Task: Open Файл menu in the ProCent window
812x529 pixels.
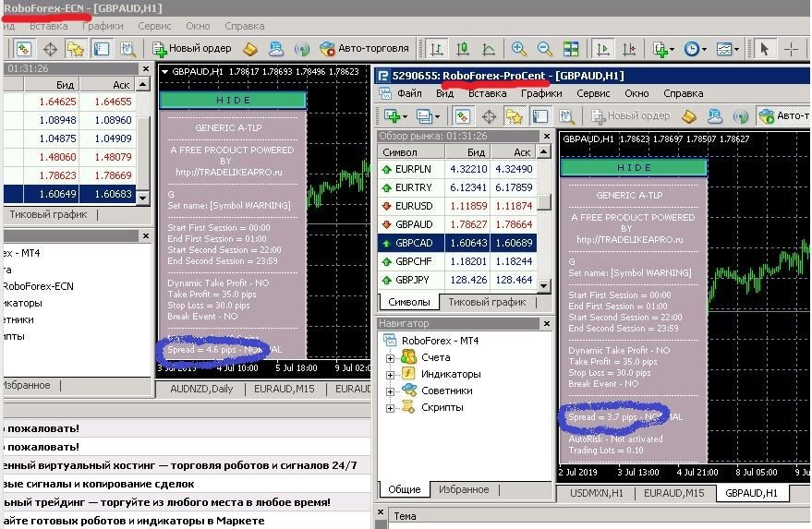Action: tap(409, 93)
